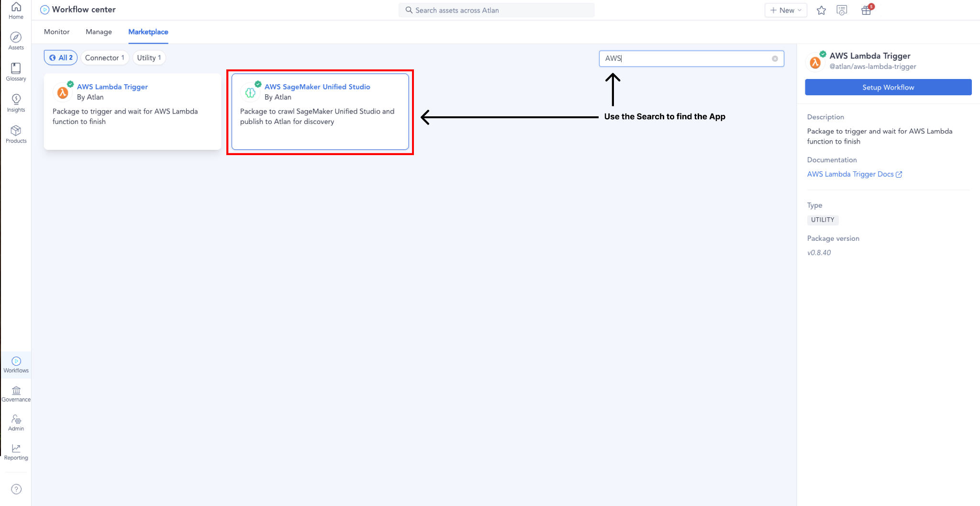Click the Workflow center page title
The image size is (980, 506).
tap(84, 10)
